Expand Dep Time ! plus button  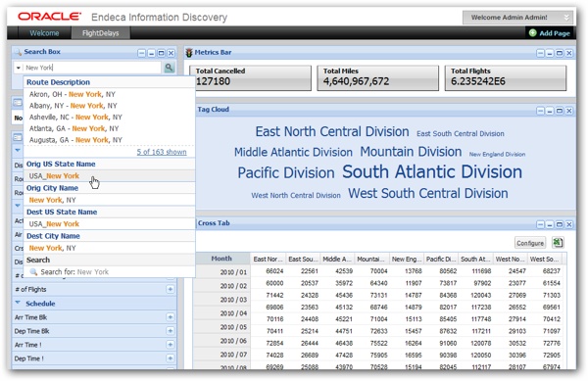click(170, 358)
